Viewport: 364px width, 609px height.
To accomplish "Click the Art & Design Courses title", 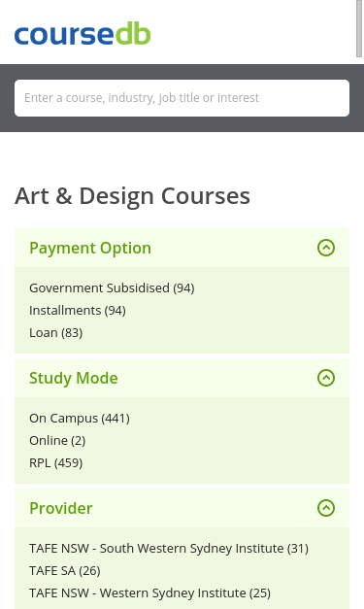I will [x=132, y=196].
